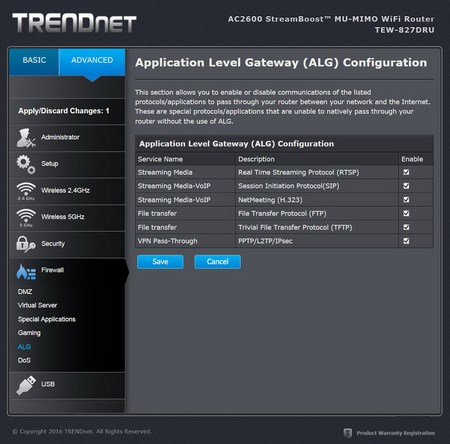The image size is (450, 444).
Task: Click the Wireless 5GHz wifi icon
Action: [26, 217]
